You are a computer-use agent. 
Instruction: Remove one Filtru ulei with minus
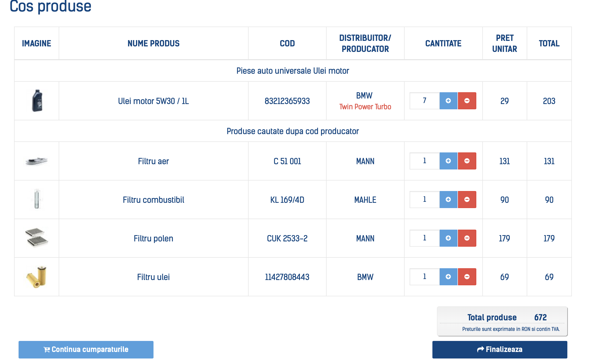tap(467, 277)
